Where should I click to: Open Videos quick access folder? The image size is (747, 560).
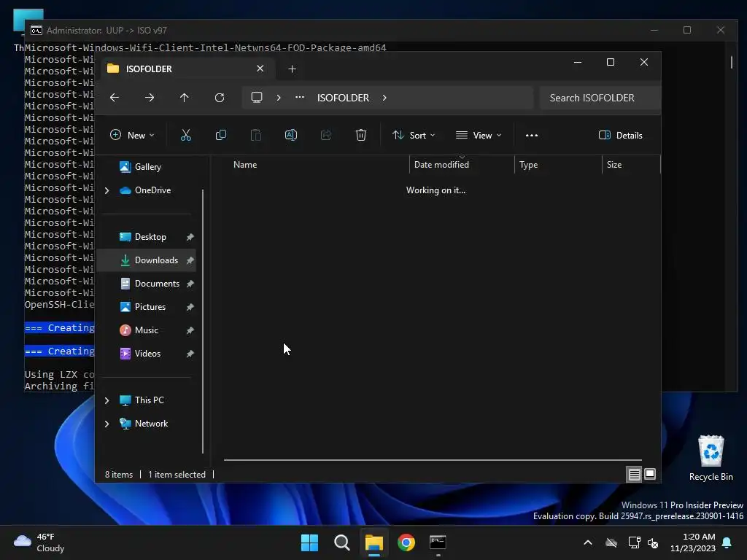[147, 354]
